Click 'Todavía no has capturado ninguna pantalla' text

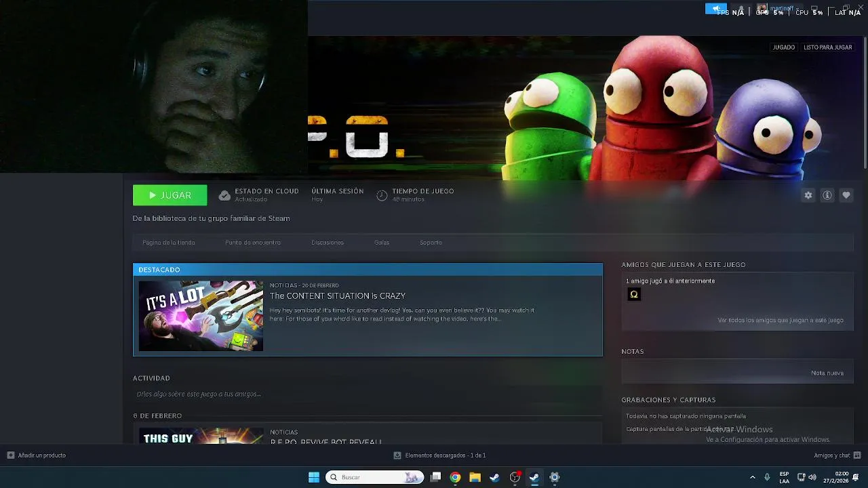[x=686, y=416]
